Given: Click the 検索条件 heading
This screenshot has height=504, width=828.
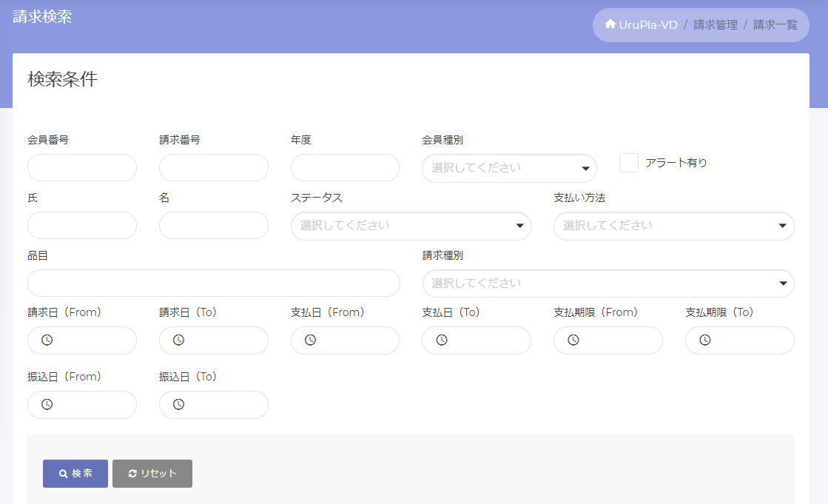Looking at the screenshot, I should 62,79.
